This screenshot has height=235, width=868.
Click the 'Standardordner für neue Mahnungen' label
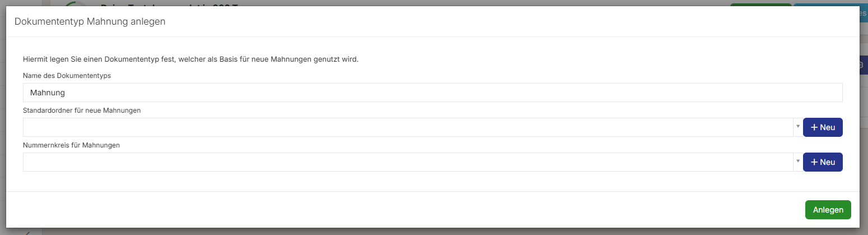click(82, 110)
